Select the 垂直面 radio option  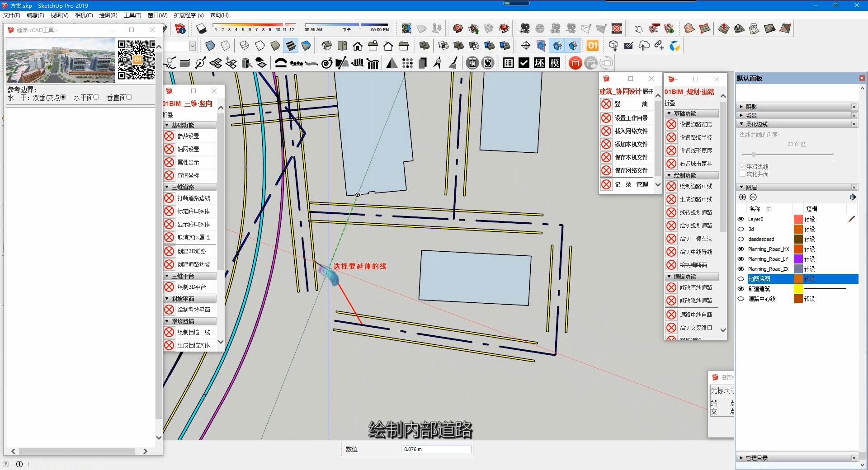pos(129,97)
